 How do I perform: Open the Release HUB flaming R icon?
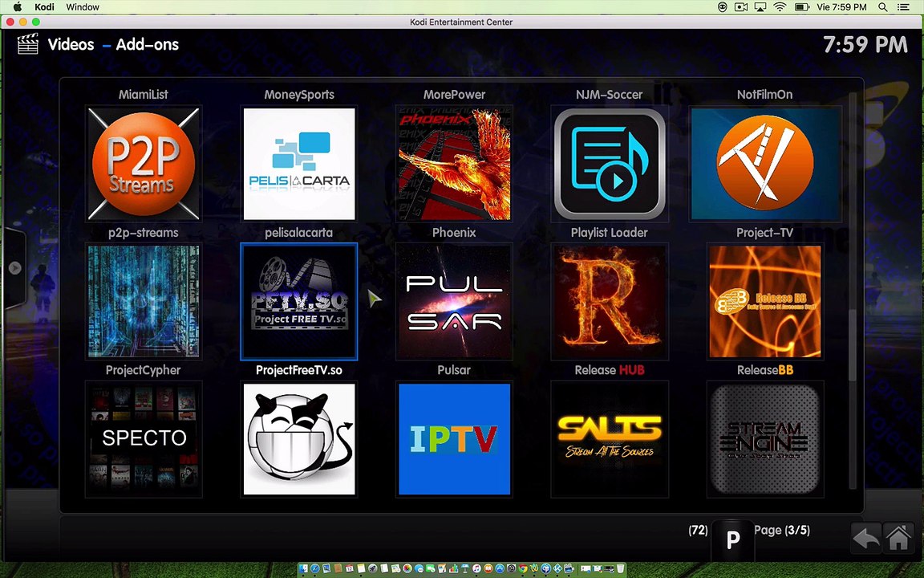[x=610, y=301]
